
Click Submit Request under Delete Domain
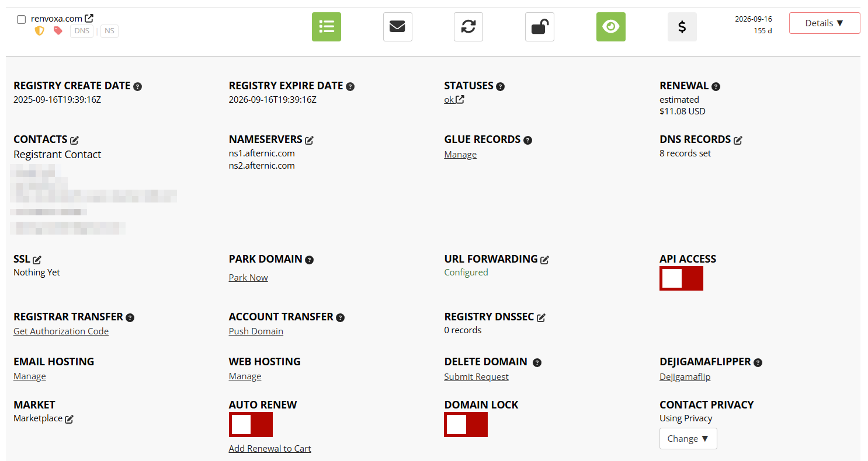point(476,377)
